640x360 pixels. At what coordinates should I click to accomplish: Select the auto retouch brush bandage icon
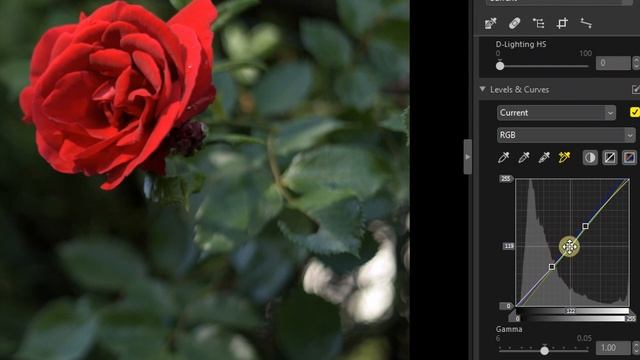pos(514,23)
